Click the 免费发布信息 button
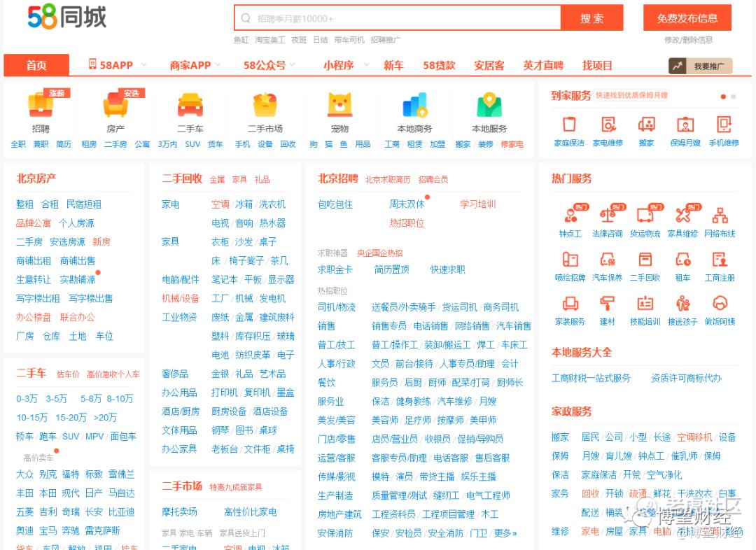The image size is (756, 550). (687, 18)
